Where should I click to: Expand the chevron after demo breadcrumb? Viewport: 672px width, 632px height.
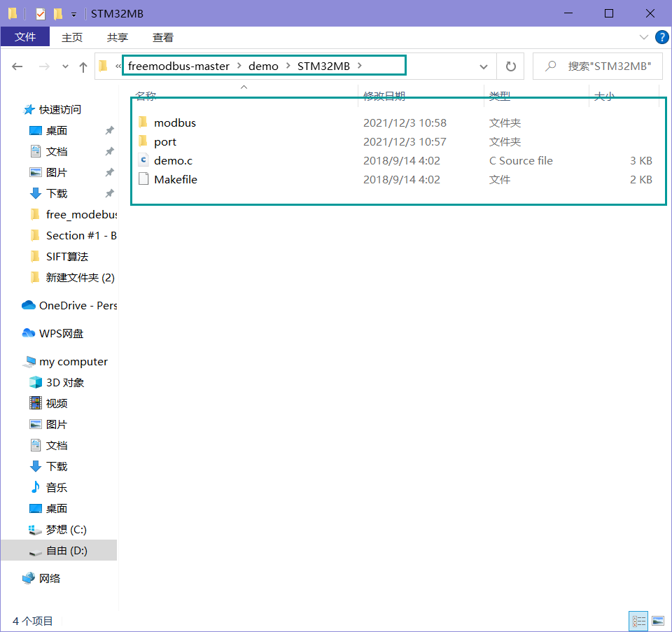click(x=288, y=66)
